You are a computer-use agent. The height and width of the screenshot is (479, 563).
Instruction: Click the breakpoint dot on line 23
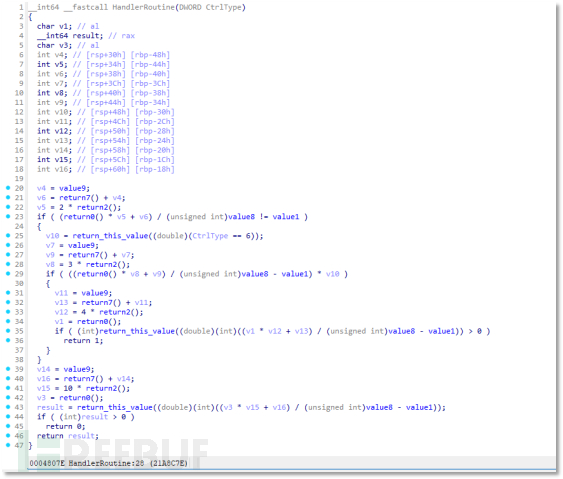click(8, 217)
